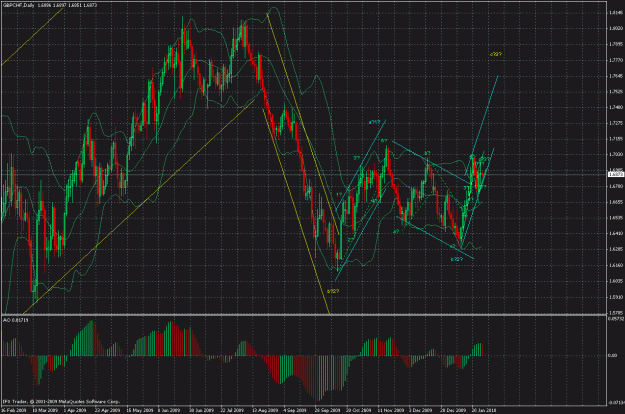Screen dimensions: 625x414
Task: Click the 0.00 oscillator zero level label
Action: [x=613, y=355]
